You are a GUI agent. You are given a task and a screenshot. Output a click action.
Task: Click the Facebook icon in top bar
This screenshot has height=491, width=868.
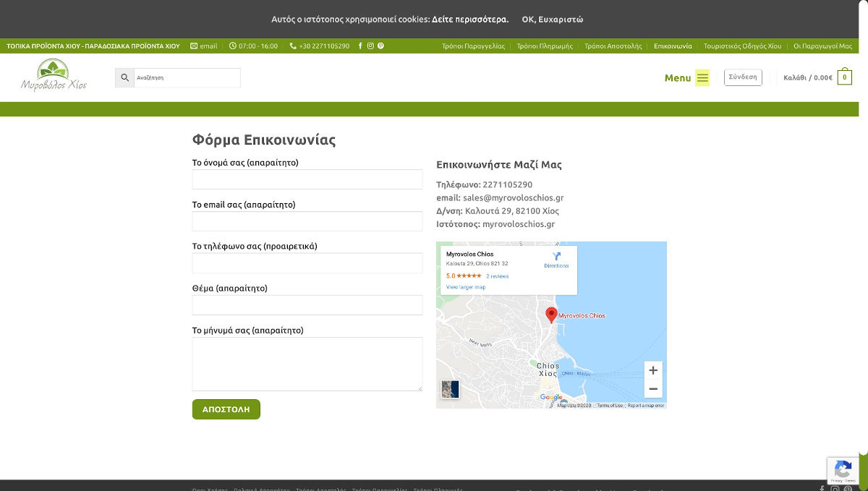360,46
